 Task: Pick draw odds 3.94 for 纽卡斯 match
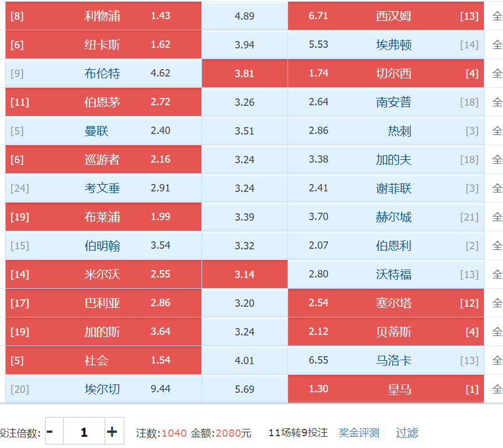click(244, 44)
